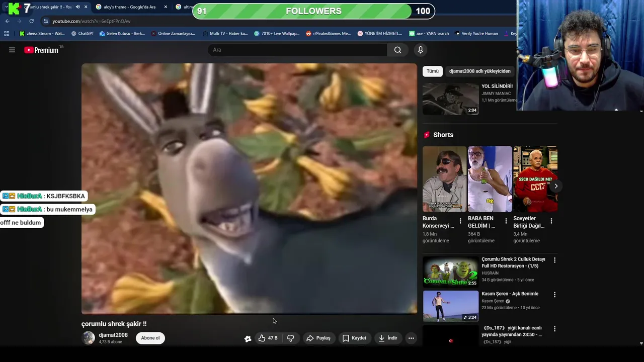Open Online Zamanlayıcı bookmark

(173, 34)
